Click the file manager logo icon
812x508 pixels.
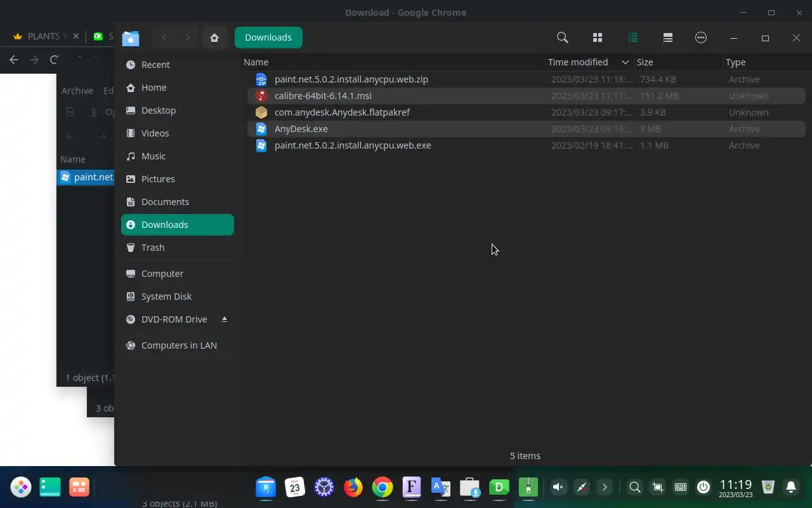[131, 38]
